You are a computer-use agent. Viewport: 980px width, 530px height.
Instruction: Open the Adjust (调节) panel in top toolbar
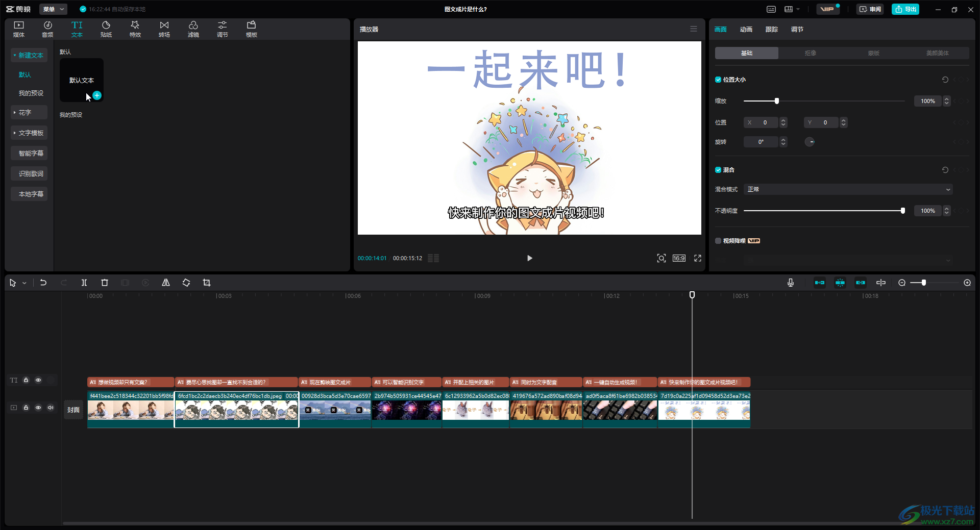click(222, 29)
